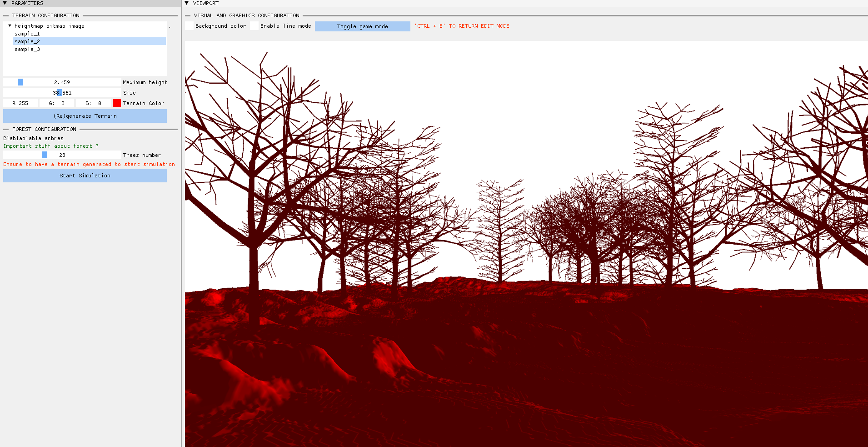Collapse the VIEWPORT panel triangle
Viewport: 868px width, 447px height.
[x=187, y=3]
